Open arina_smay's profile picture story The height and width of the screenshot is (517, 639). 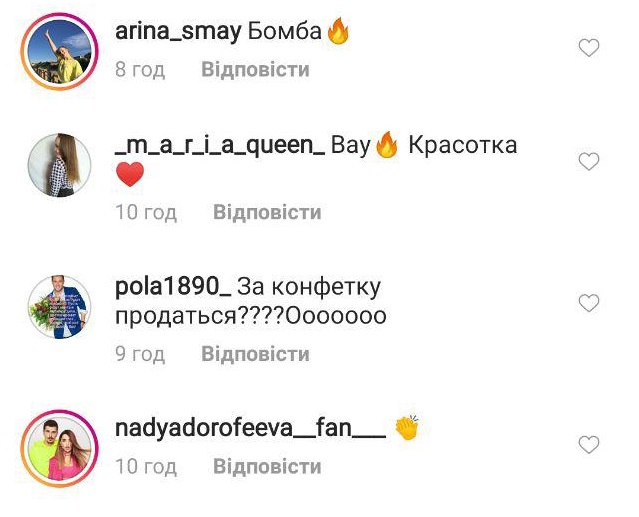59,51
